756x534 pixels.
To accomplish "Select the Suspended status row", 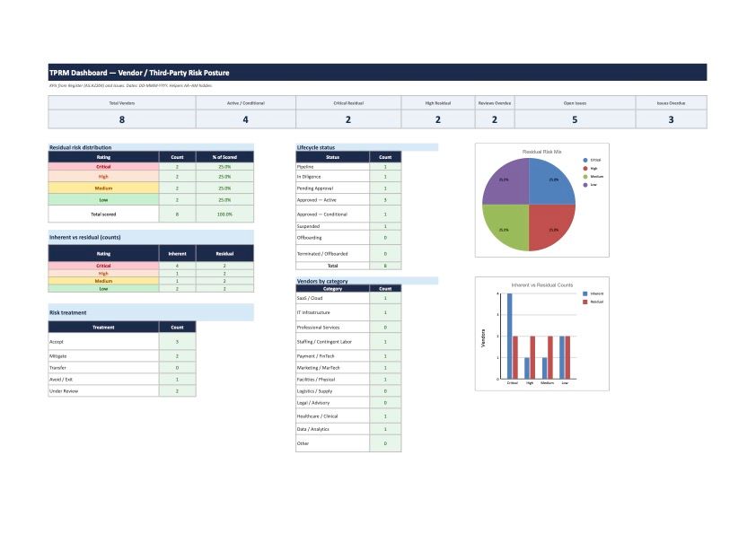I will tap(348, 226).
